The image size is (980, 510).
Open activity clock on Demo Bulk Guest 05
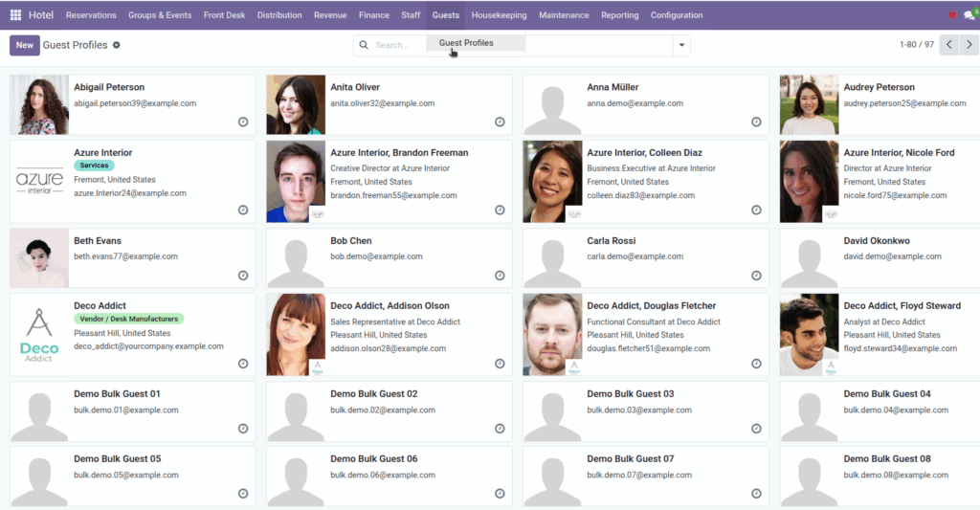[x=243, y=494]
